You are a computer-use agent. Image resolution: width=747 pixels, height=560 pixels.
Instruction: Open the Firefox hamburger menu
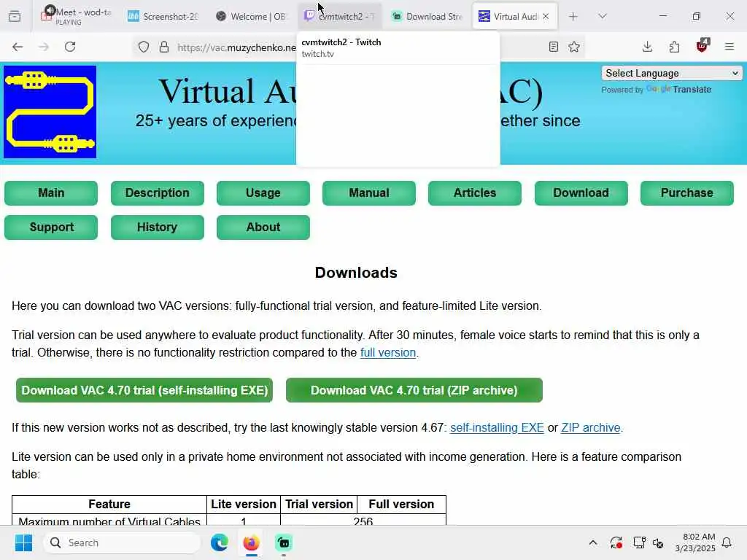[x=729, y=47]
